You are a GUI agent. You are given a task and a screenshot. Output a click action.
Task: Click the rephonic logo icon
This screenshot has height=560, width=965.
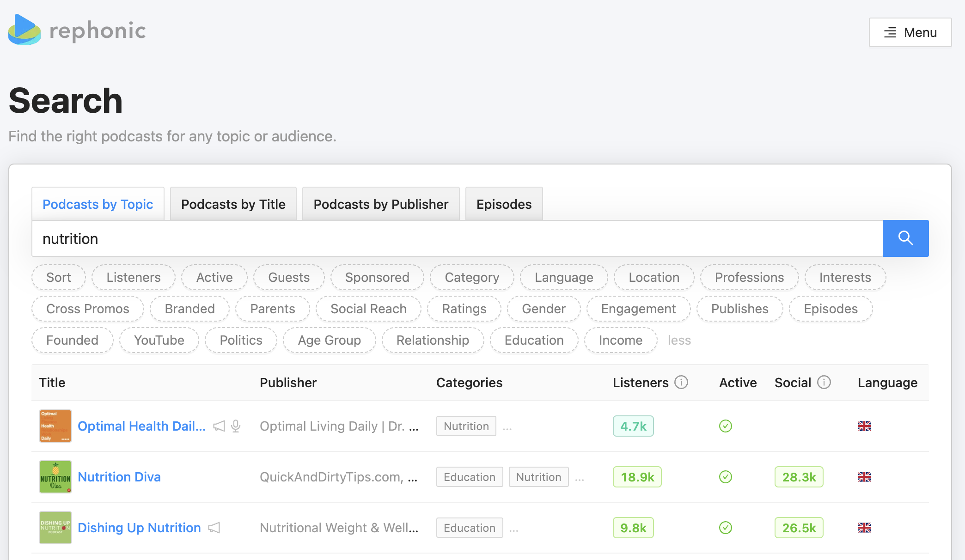[x=24, y=30]
